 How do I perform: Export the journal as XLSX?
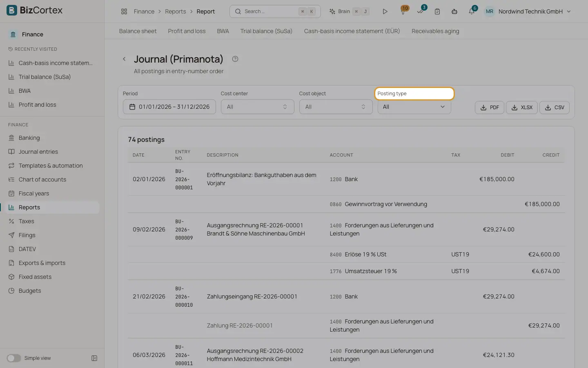pyautogui.click(x=522, y=108)
